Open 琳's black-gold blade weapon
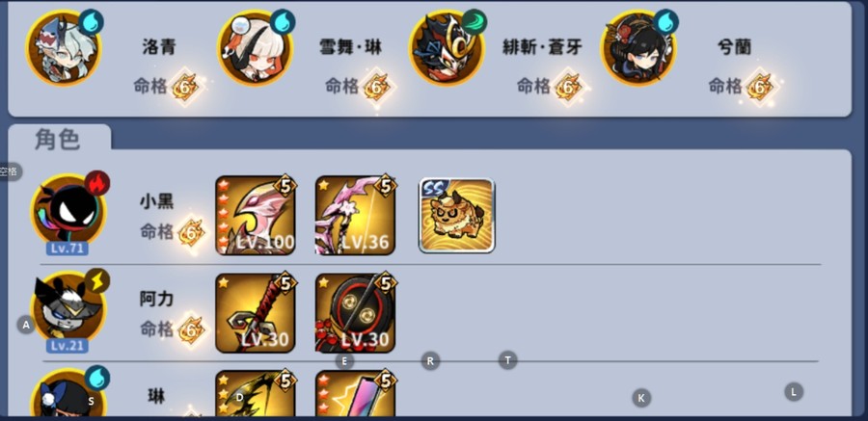Screen dimensions: 868x421 click(x=256, y=393)
